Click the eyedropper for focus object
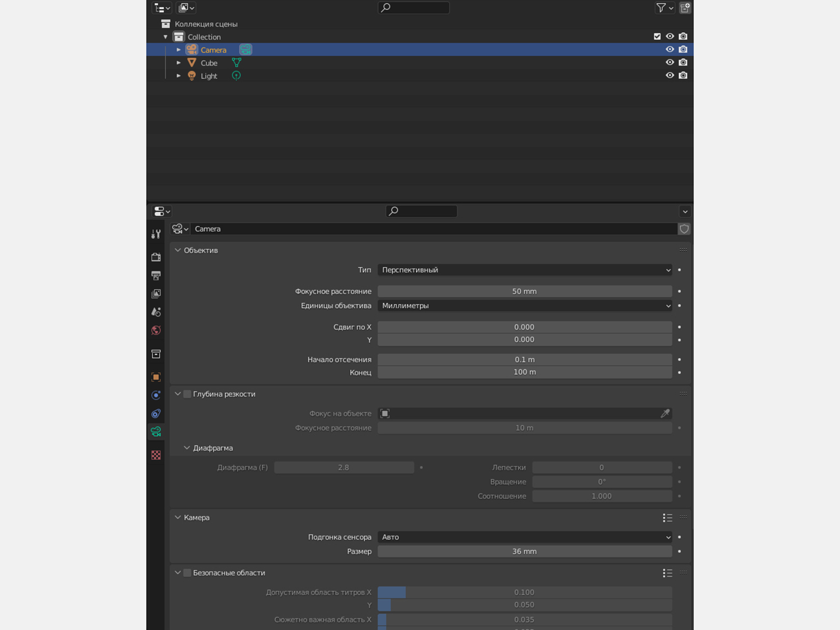This screenshot has width=840, height=630. coord(664,413)
